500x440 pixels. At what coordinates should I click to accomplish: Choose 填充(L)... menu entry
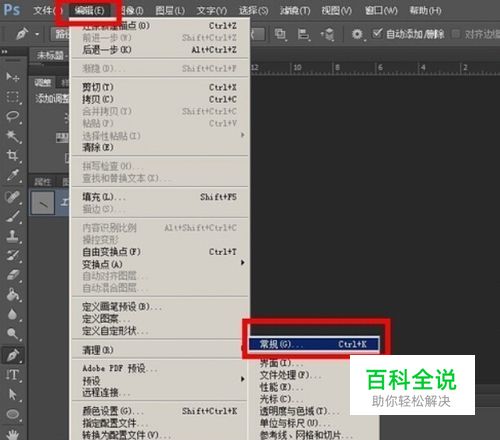coord(160,197)
